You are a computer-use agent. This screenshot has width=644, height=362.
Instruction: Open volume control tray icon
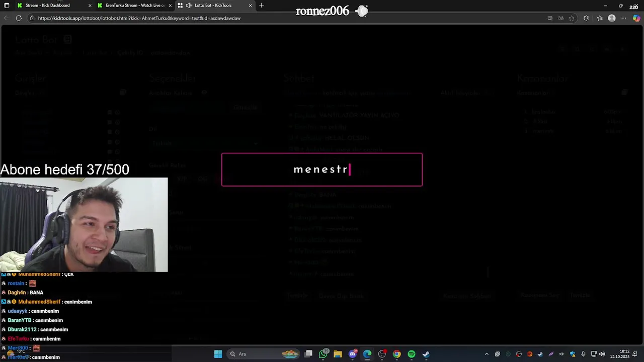(x=602, y=354)
